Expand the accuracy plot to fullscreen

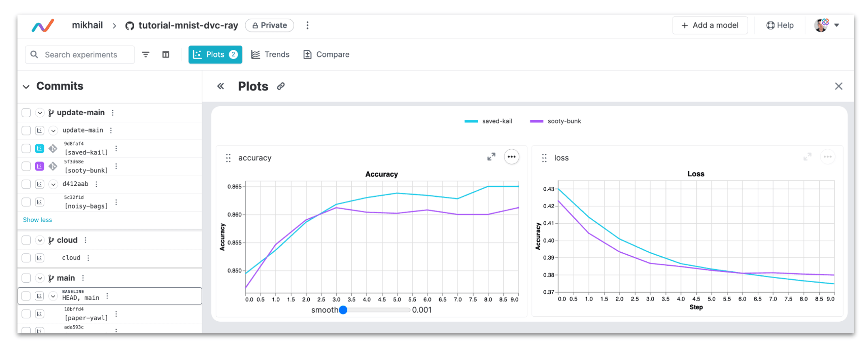pyautogui.click(x=491, y=157)
